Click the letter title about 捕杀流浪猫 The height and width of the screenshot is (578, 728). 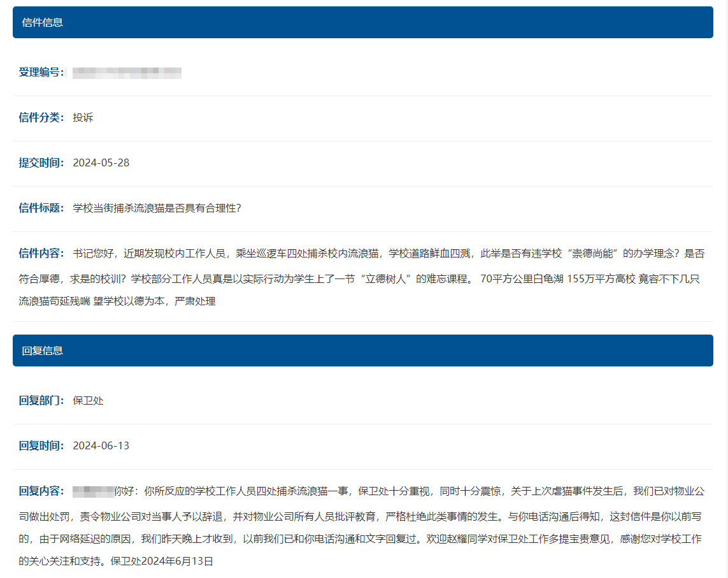[157, 208]
